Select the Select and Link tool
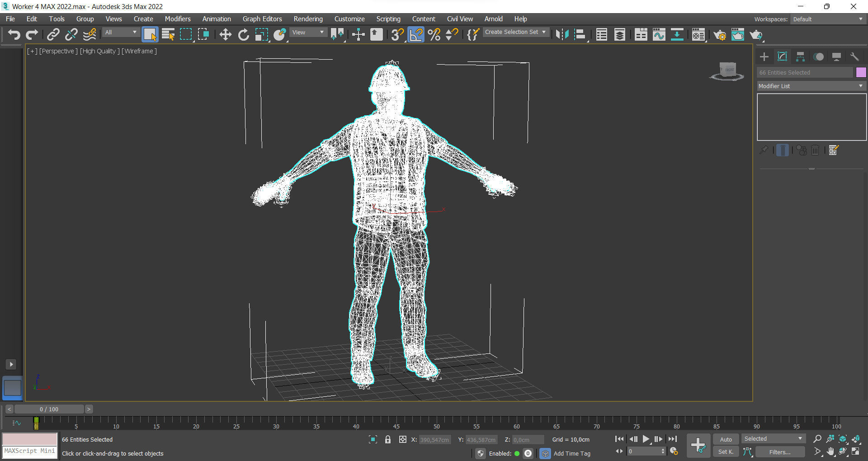868x461 pixels. (x=53, y=34)
